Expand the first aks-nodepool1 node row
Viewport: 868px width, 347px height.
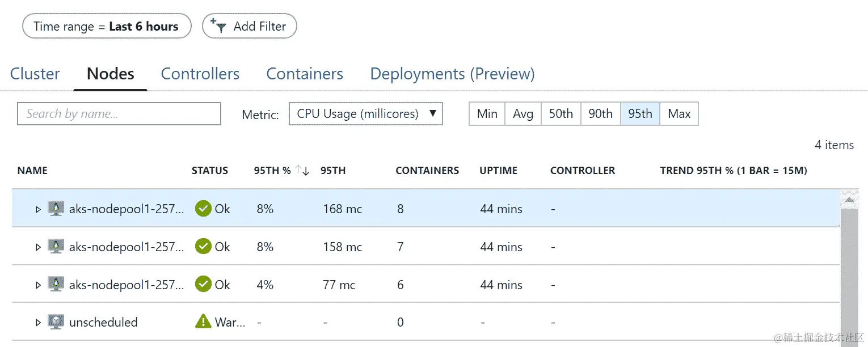38,209
